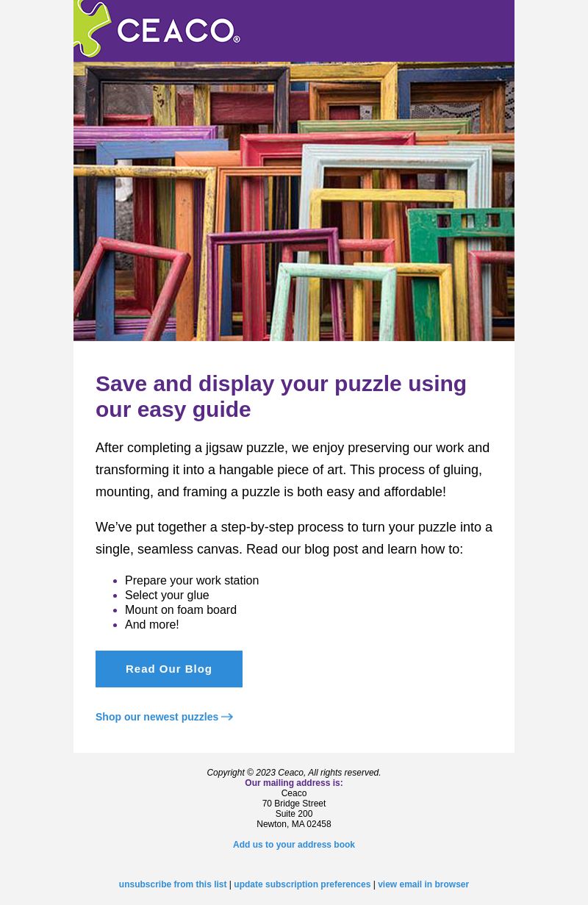Image resolution: width=588 pixels, height=905 pixels.
Task: Click view email in browser link
Action: click(423, 884)
